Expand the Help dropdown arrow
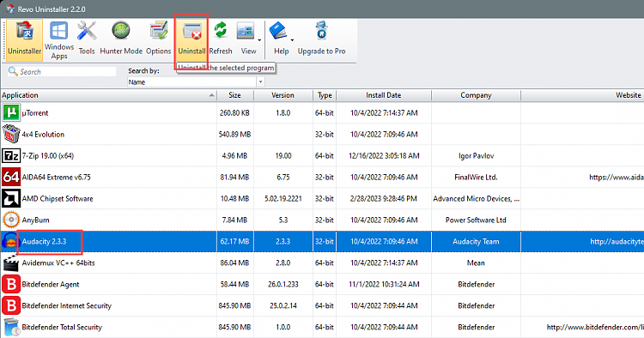 [x=292, y=40]
